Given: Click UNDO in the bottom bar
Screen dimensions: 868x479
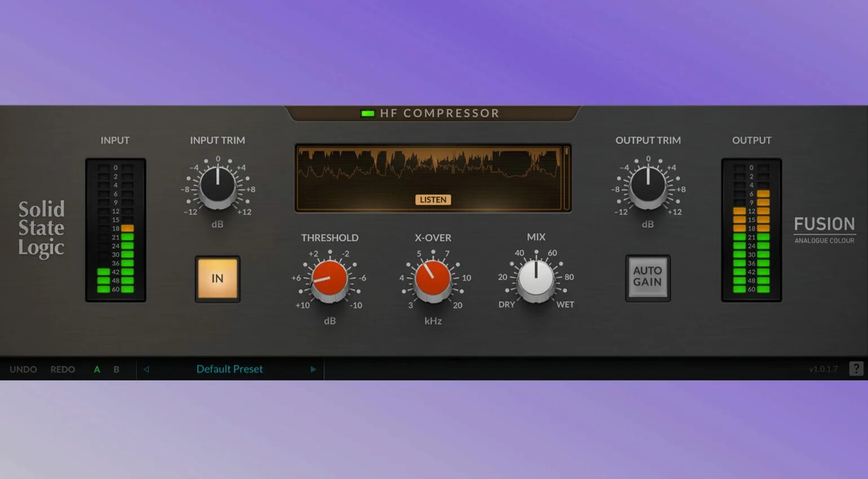Looking at the screenshot, I should pyautogui.click(x=23, y=369).
